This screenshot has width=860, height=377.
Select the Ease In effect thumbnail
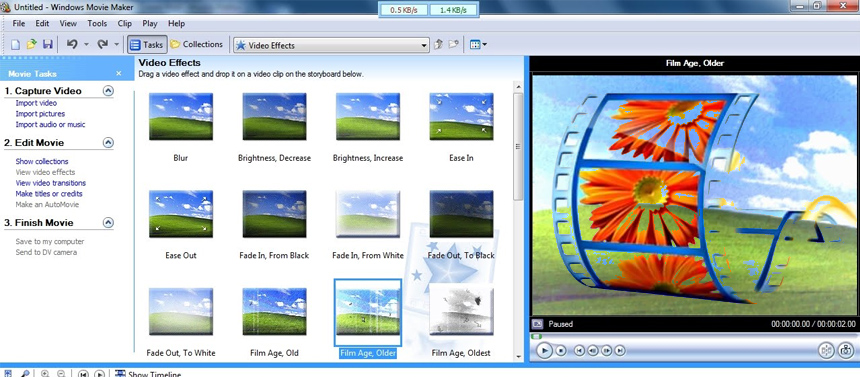(461, 116)
